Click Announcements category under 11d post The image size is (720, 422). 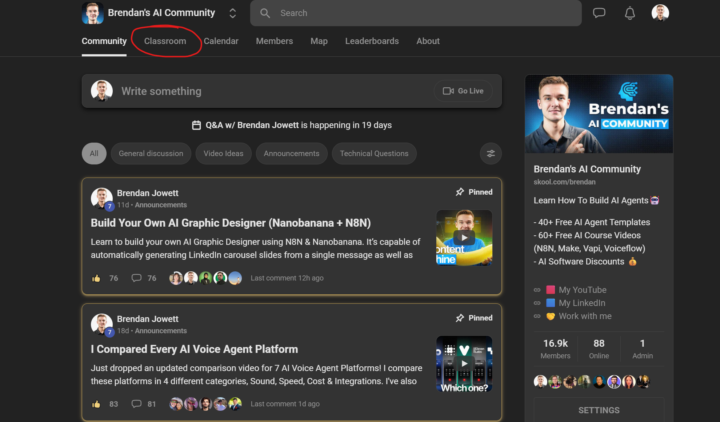161,205
